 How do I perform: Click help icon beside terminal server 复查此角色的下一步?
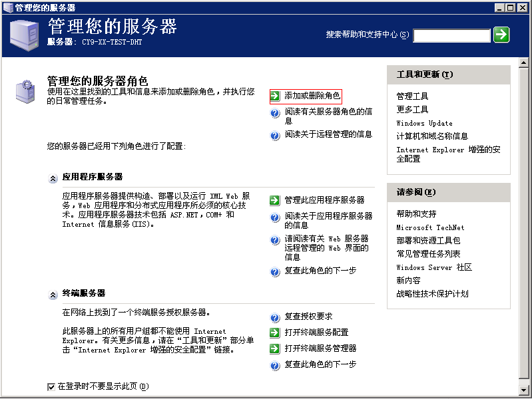coord(275,366)
